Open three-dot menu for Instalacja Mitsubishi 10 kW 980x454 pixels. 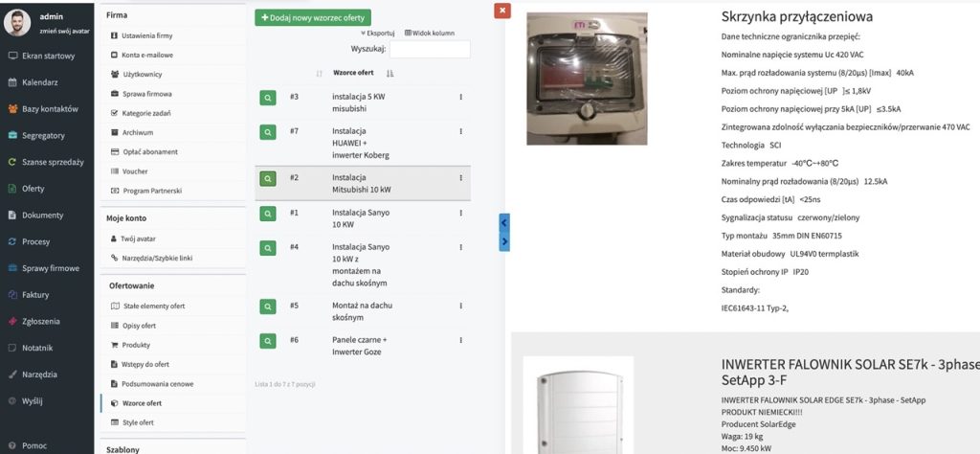(x=460, y=177)
